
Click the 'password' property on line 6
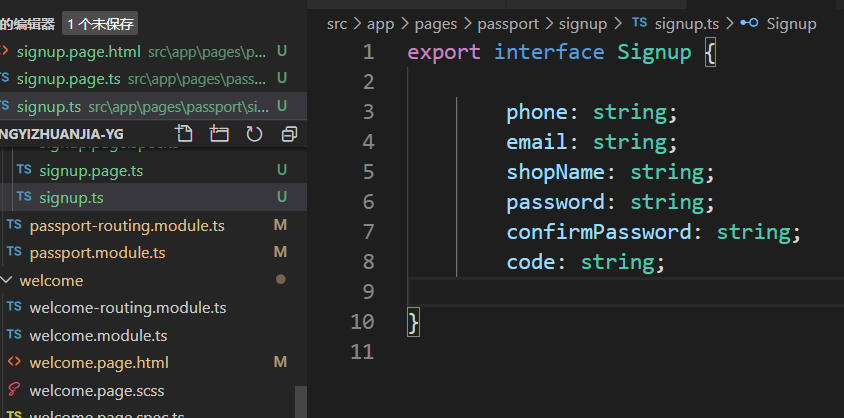click(x=556, y=202)
